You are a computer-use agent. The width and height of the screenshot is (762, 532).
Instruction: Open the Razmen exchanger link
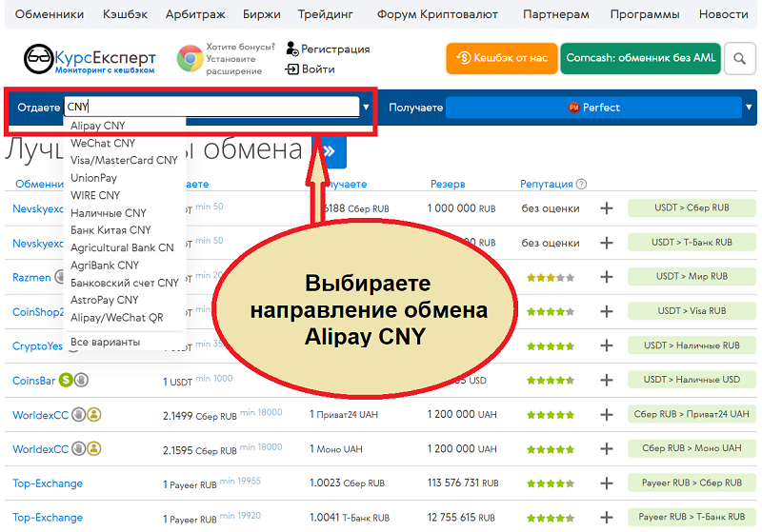(x=31, y=278)
